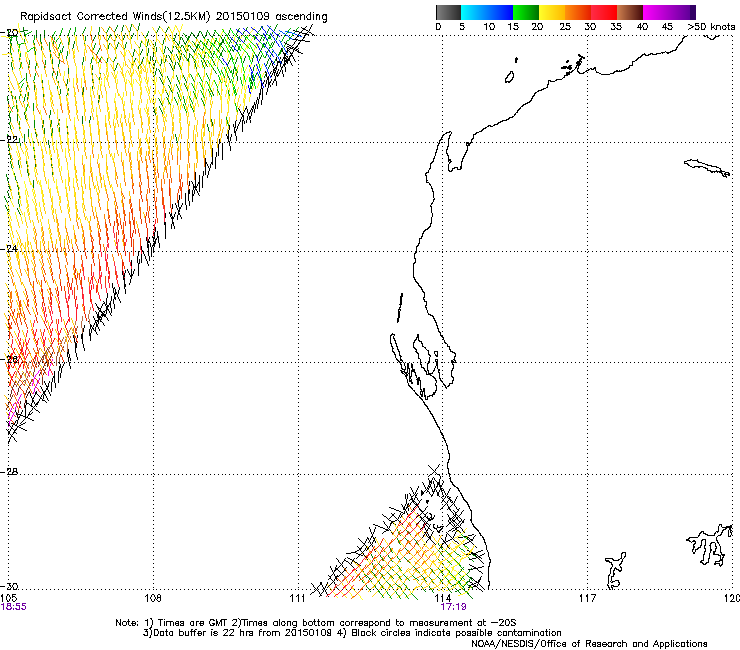The height and width of the screenshot is (650, 740).
Task: Click the purple '17:19' pass time
Action: [x=454, y=607]
